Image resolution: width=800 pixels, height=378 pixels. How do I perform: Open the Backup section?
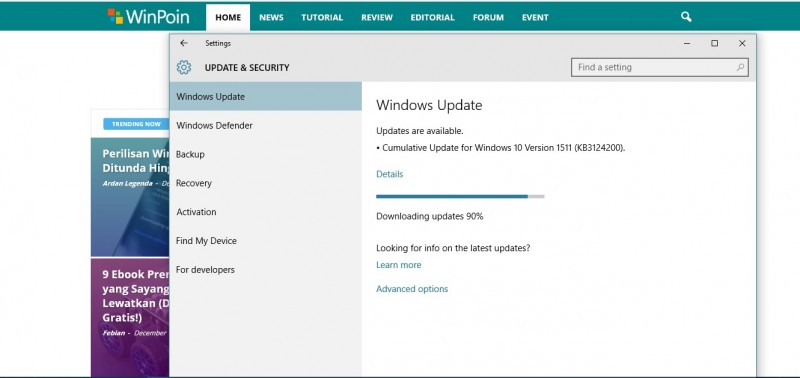(x=266, y=154)
